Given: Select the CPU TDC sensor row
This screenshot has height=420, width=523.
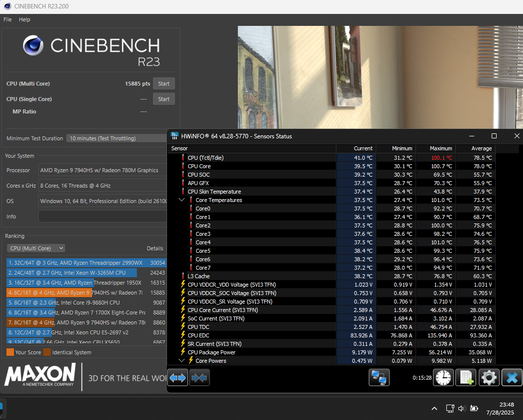Looking at the screenshot, I should (331, 326).
